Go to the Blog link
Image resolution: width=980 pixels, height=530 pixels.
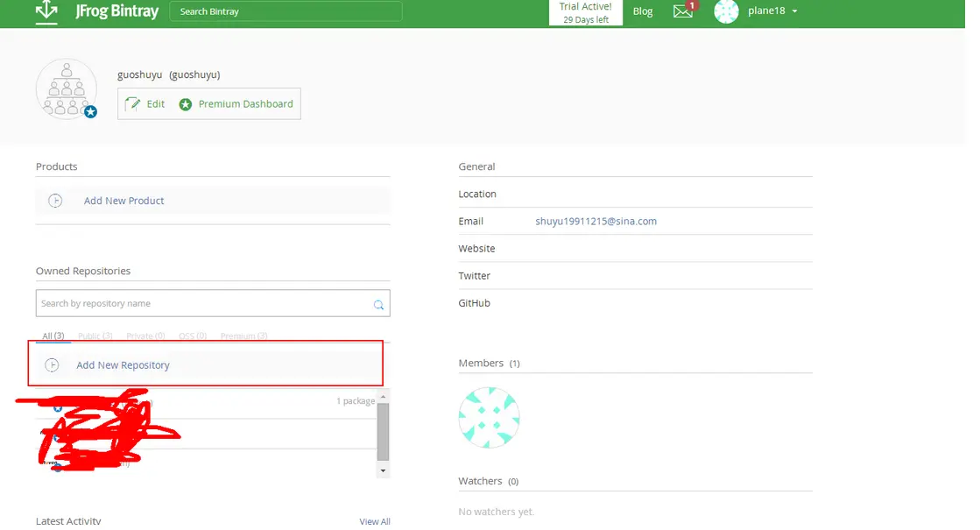click(x=642, y=11)
